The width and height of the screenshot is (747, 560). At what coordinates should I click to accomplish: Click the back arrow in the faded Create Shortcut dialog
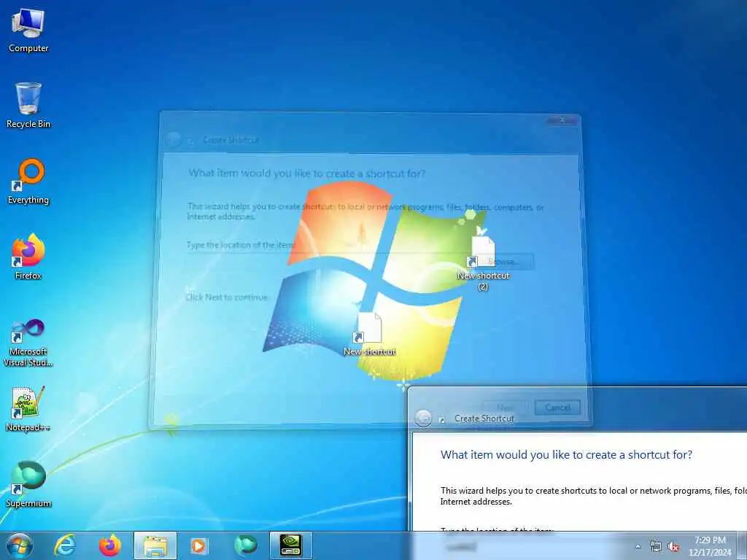click(174, 139)
